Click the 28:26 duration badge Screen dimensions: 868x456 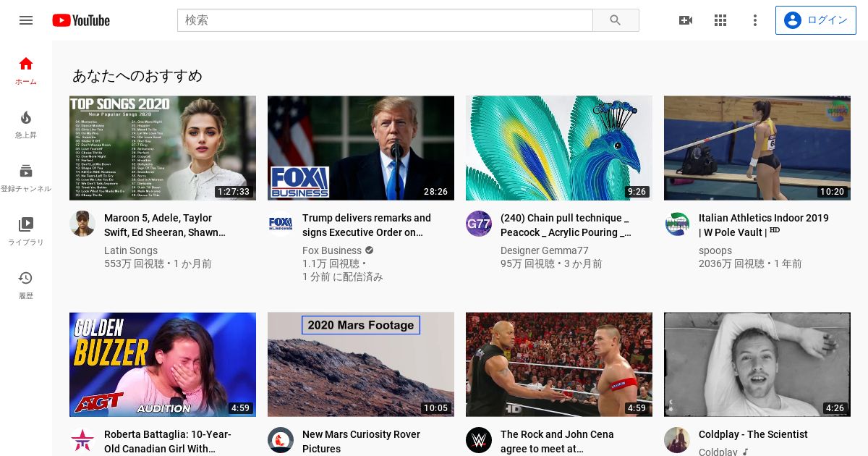click(436, 192)
